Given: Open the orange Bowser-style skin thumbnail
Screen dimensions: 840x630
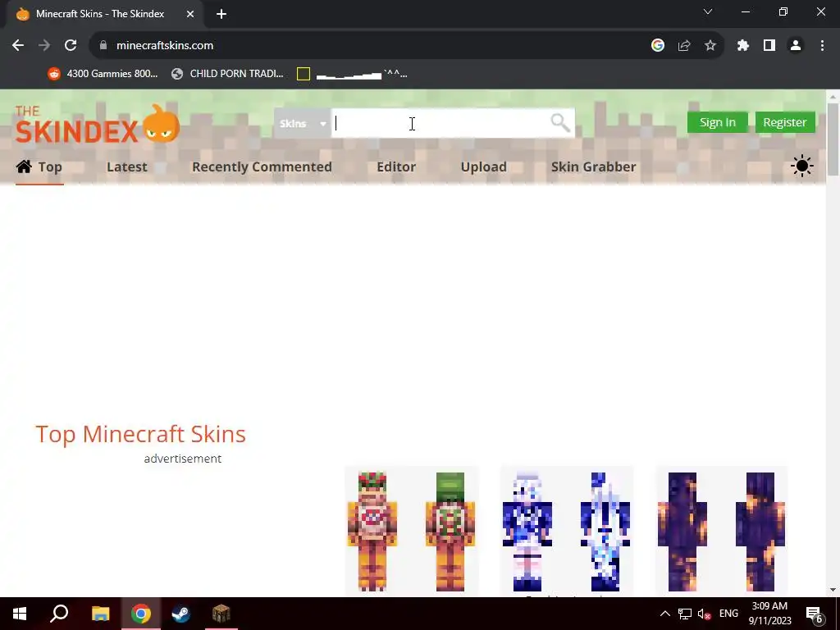Looking at the screenshot, I should (412, 531).
